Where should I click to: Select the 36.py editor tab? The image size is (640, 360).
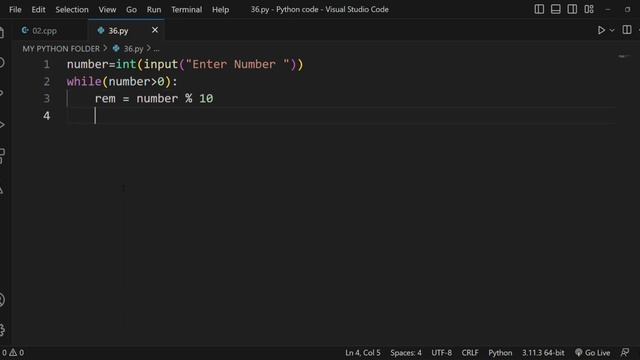click(x=118, y=31)
